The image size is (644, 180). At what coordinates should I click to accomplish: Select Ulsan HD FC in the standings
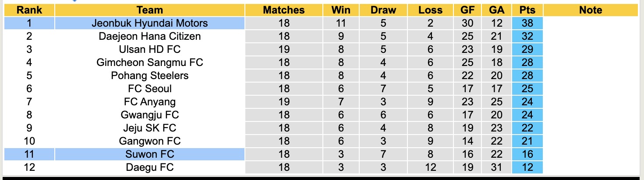tap(150, 49)
